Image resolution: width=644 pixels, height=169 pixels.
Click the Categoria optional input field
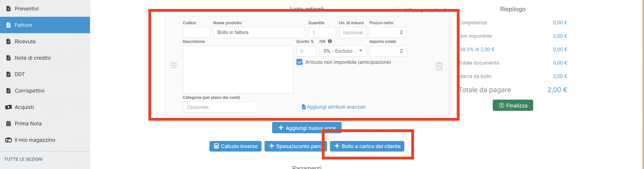click(220, 107)
